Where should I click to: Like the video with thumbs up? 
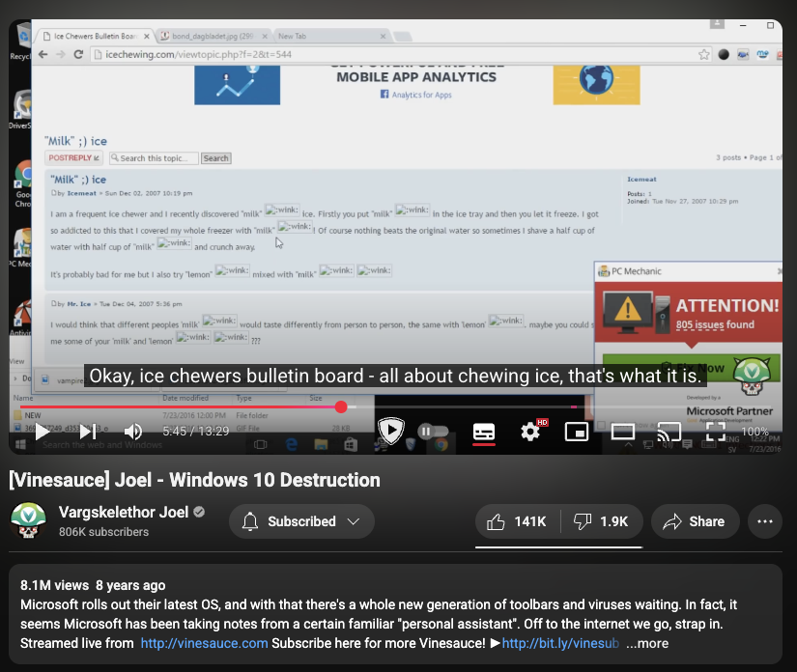pos(517,521)
